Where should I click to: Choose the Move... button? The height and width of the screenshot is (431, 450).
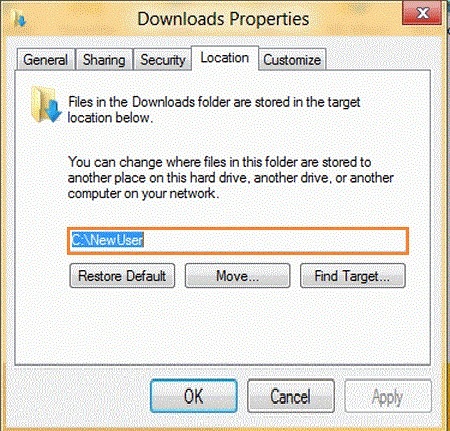[237, 276]
